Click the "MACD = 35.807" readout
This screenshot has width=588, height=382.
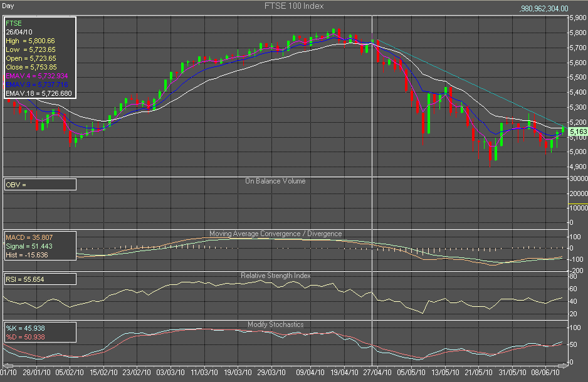(29, 238)
